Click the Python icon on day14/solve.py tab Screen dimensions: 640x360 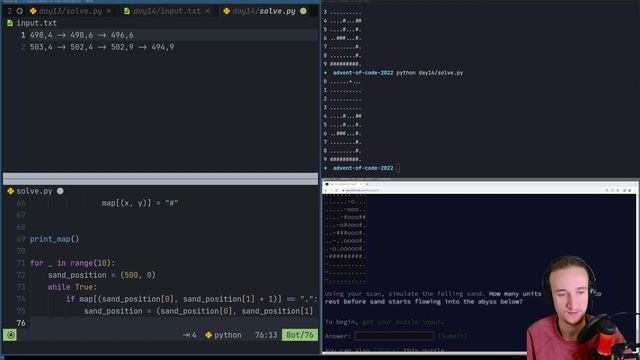click(227, 11)
